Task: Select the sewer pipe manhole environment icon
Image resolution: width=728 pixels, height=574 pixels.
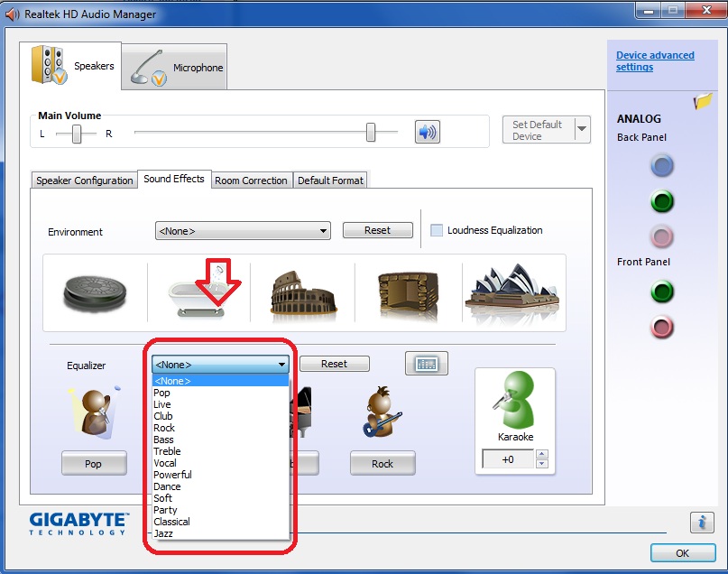Action: pos(96,293)
